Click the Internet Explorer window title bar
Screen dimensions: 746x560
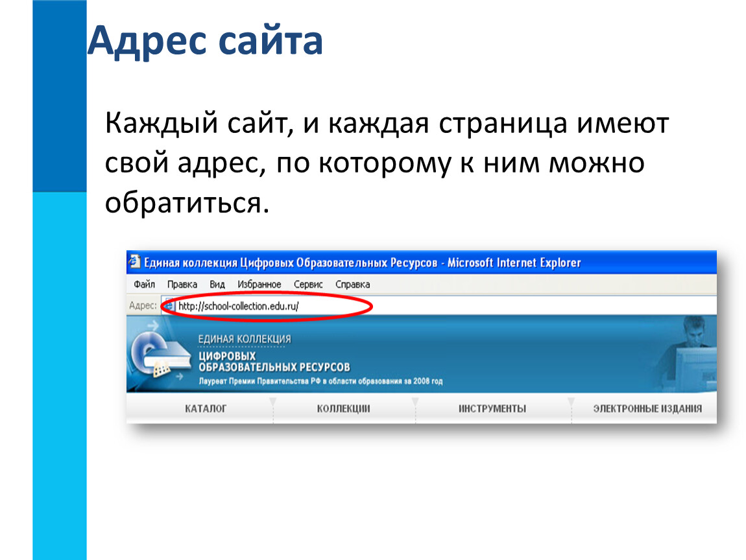point(422,262)
